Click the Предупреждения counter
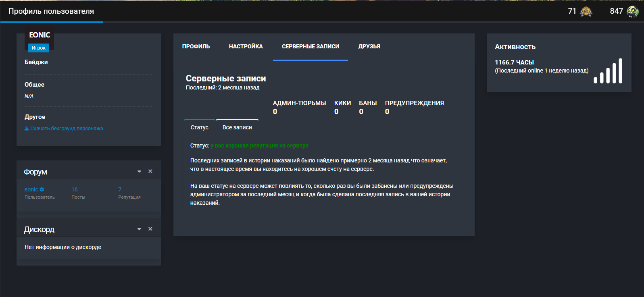This screenshot has height=297, width=644. coord(415,107)
